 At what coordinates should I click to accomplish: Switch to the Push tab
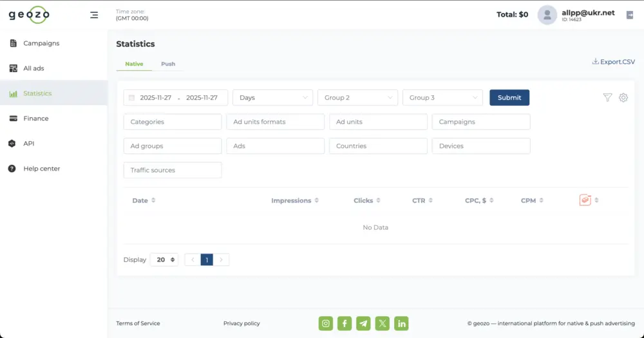[x=168, y=64]
